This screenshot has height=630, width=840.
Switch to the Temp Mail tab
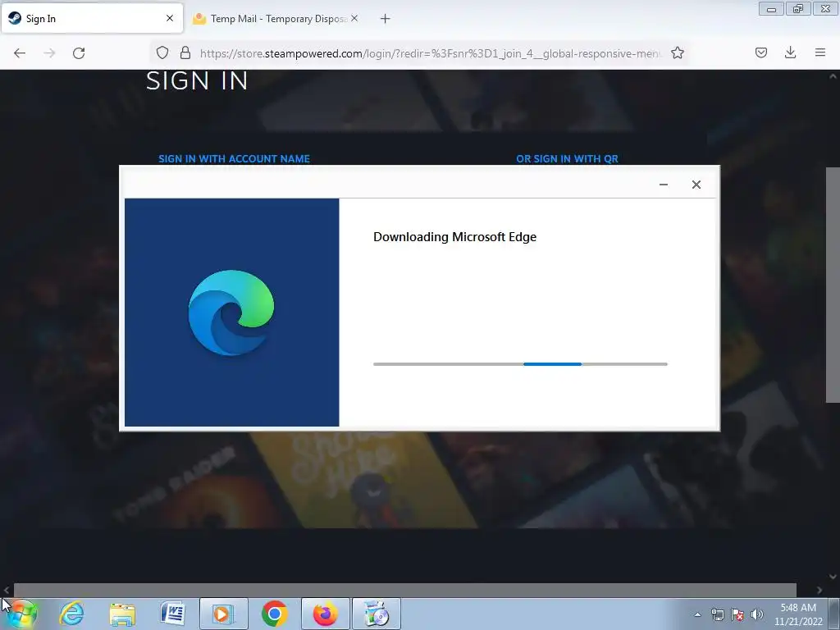275,18
